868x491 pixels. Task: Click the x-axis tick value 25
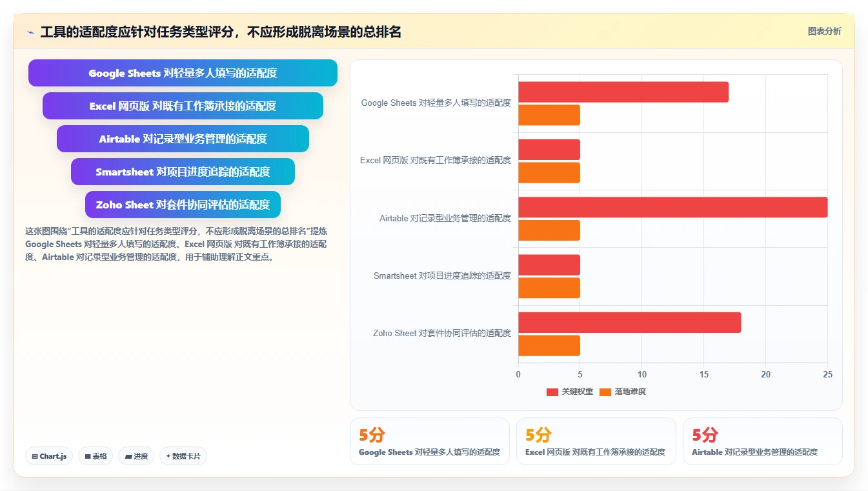(x=827, y=374)
